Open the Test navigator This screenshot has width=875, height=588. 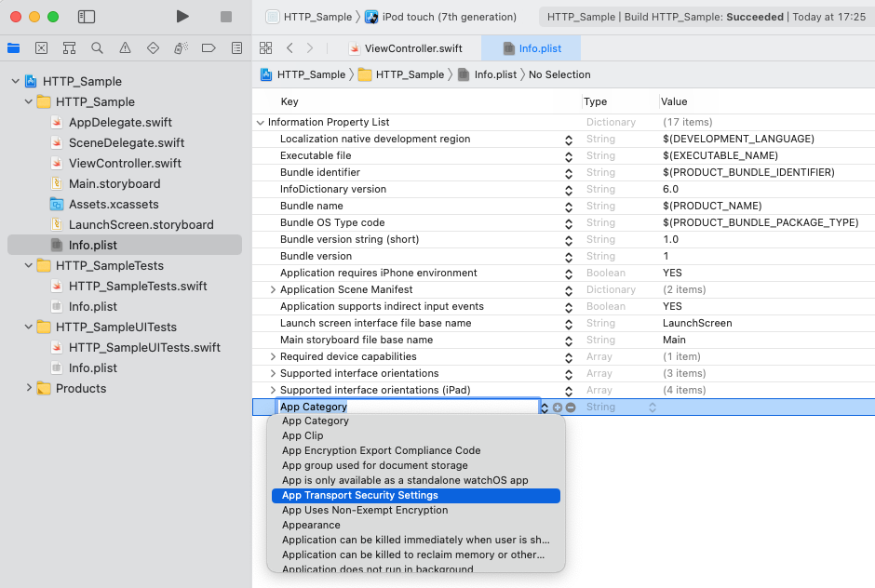(153, 48)
